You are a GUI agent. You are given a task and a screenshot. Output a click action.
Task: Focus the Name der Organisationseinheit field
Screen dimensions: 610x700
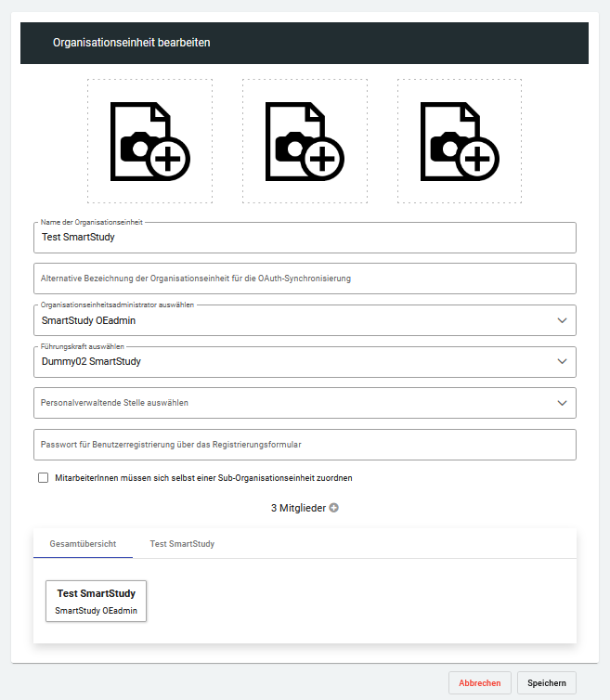[305, 238]
